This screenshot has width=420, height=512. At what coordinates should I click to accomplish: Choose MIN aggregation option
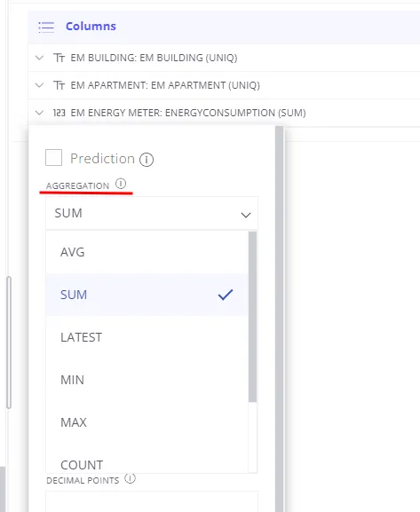(x=147, y=380)
